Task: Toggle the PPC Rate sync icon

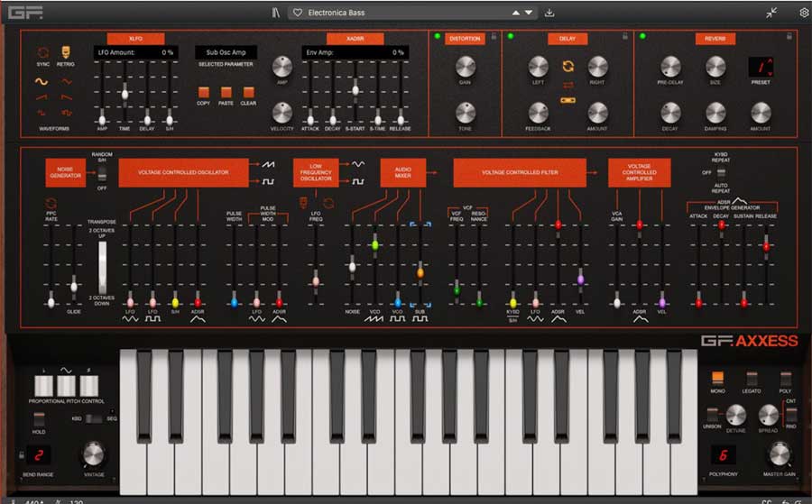Action: tap(51, 203)
